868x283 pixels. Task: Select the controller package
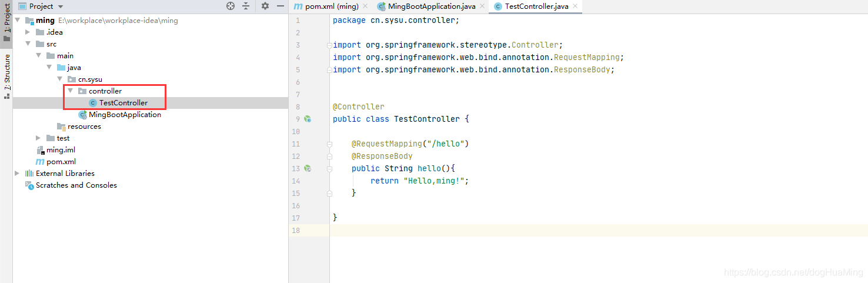[x=105, y=91]
